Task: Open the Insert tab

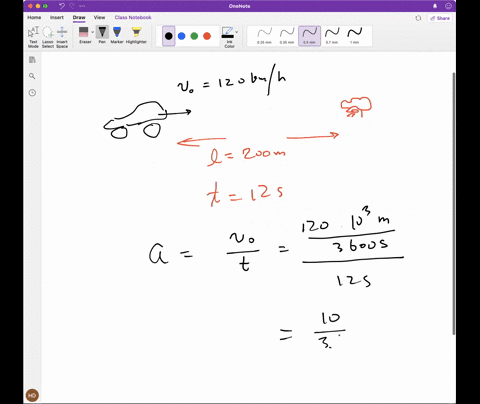Action: click(57, 17)
